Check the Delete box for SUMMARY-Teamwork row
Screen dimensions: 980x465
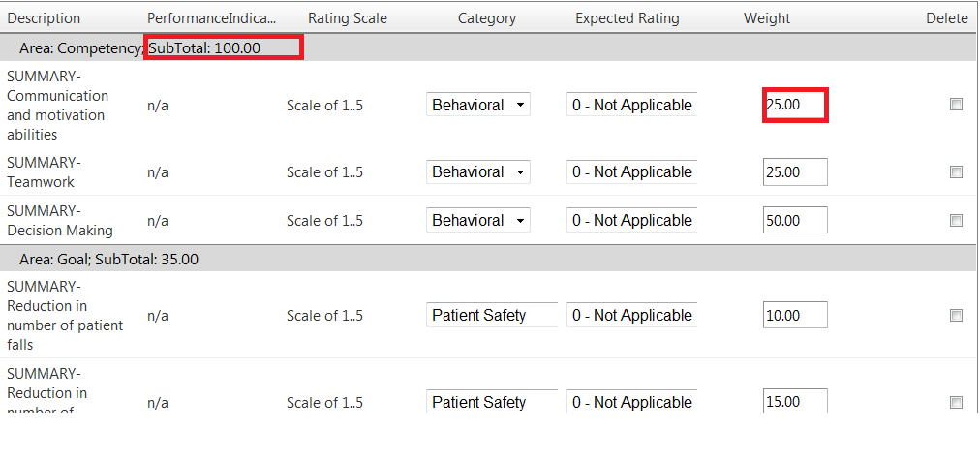956,172
